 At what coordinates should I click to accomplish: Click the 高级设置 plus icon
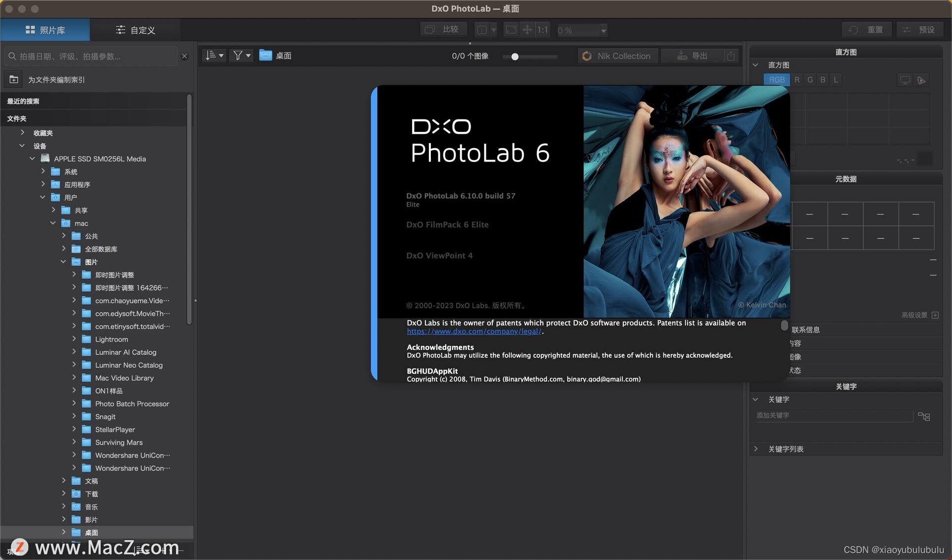coord(935,315)
